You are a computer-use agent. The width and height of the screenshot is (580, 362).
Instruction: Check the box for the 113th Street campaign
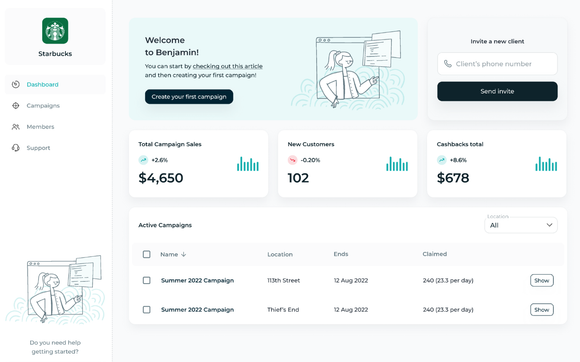tap(146, 280)
